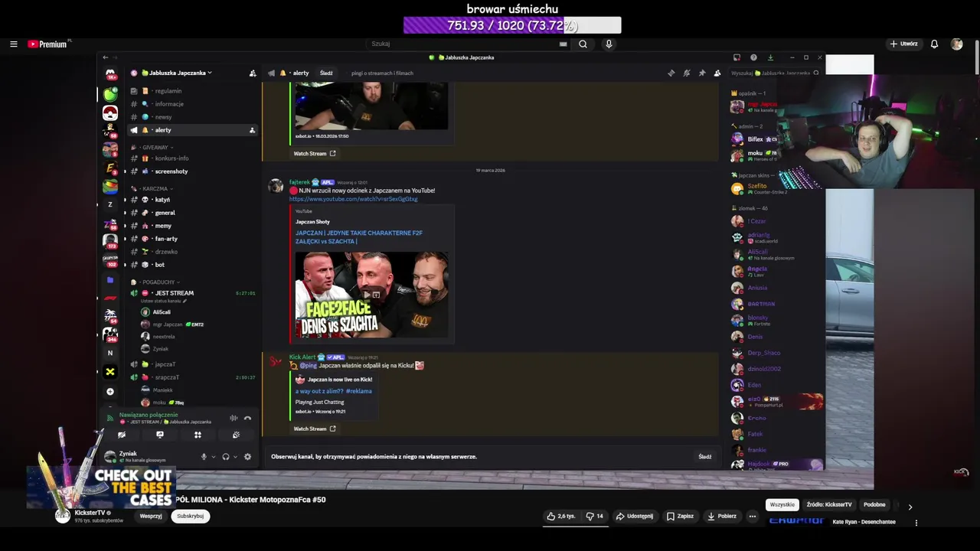Click the YouTube search magnifier button

pyautogui.click(x=583, y=44)
